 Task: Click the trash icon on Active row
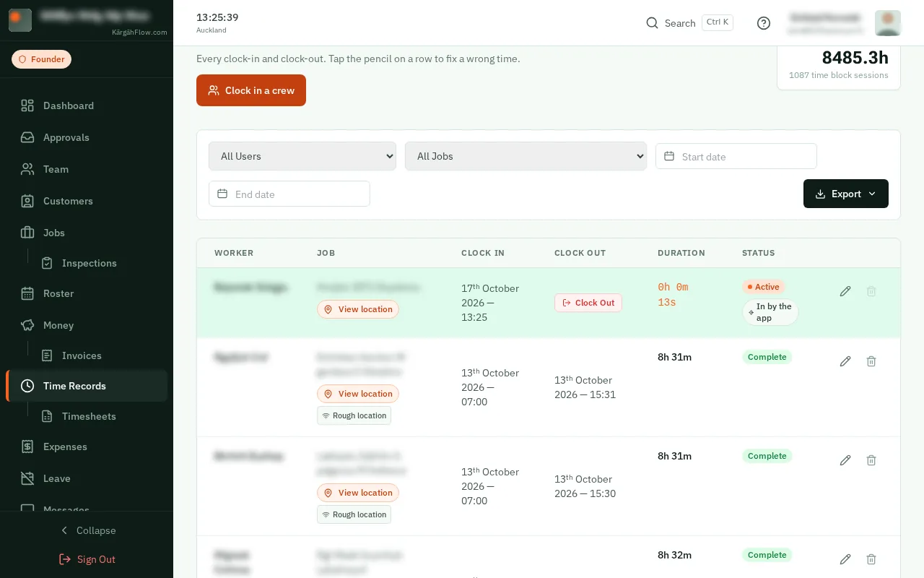(x=871, y=291)
